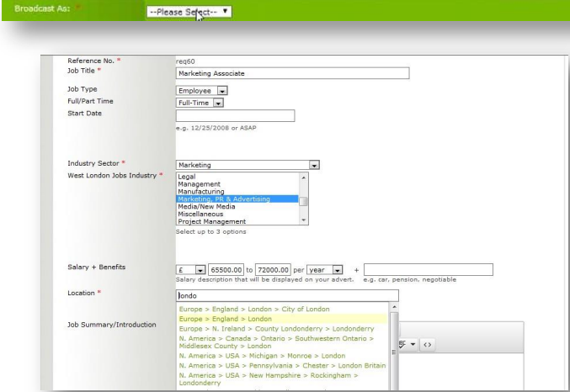This screenshot has width=570, height=392.
Task: Open the Full-Time dropdown
Action: [200, 103]
